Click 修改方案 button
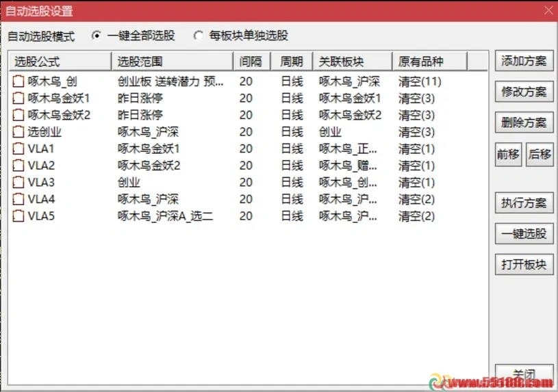558x392 pixels. (524, 92)
